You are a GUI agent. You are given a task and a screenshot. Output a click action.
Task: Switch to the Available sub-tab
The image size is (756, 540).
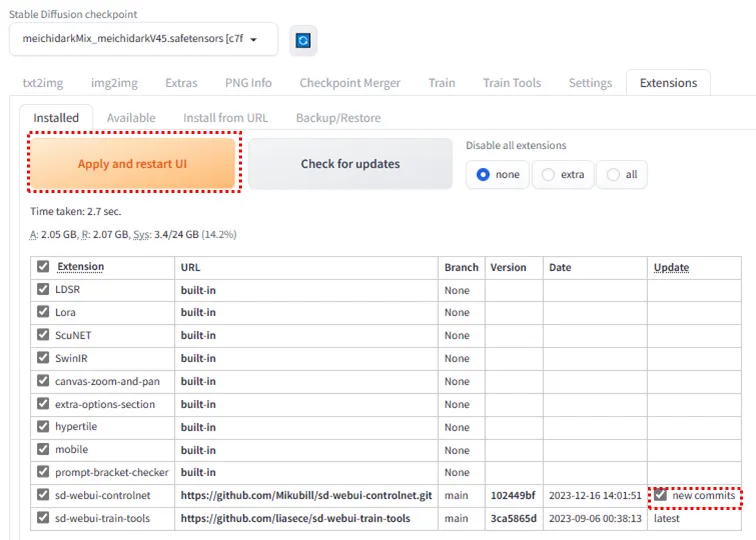(x=131, y=118)
